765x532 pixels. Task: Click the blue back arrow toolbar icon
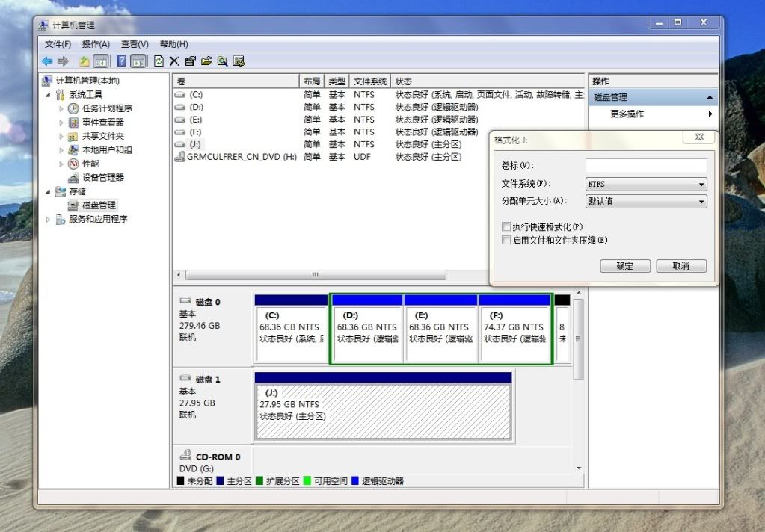(x=47, y=61)
